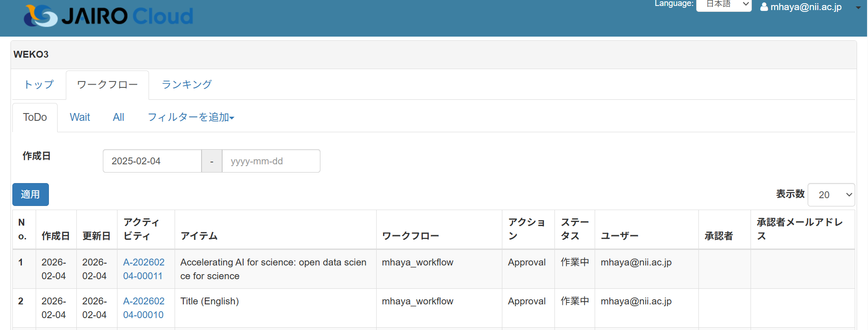
Task: Click the JAIRO Cloud logo
Action: (x=108, y=16)
